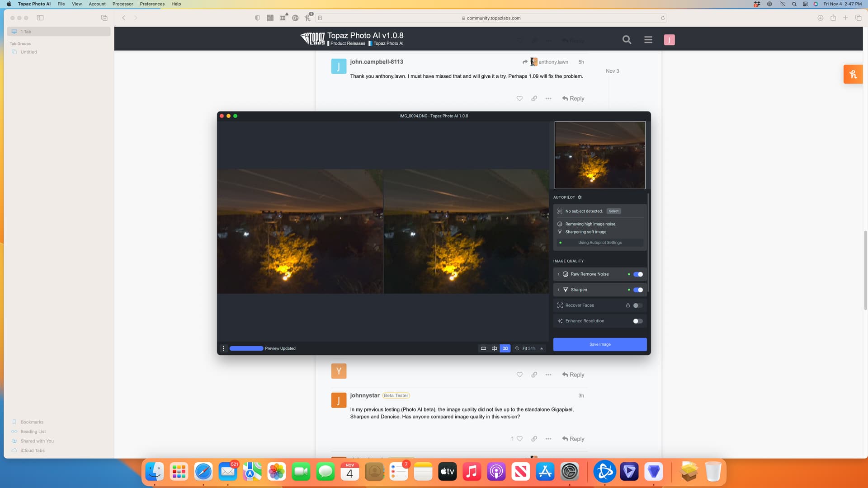
Task: Click forum search magnifier icon
Action: [627, 40]
